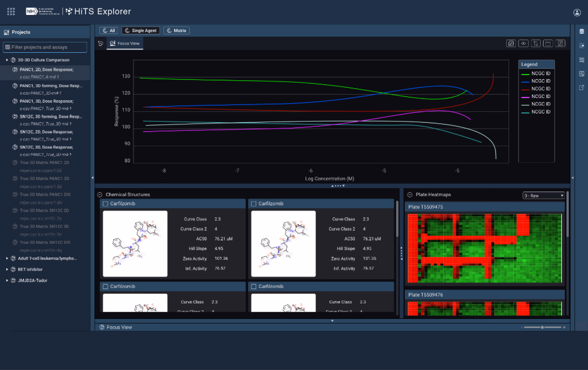Viewport: 588px width, 370px height.
Task: Click the reset view icon beside Focus View tab
Action: (x=100, y=43)
